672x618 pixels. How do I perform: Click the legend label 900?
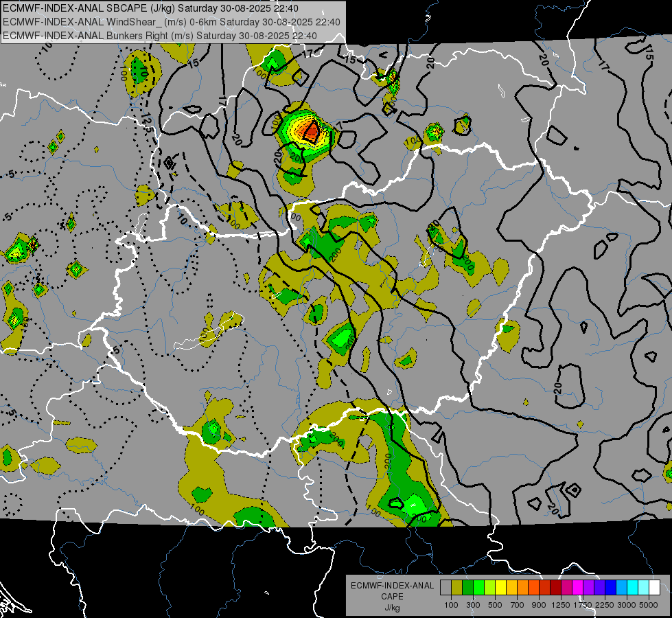tap(539, 605)
